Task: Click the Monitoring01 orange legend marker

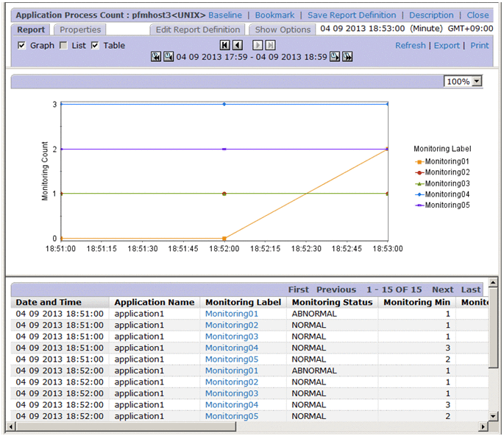Action: [x=419, y=161]
